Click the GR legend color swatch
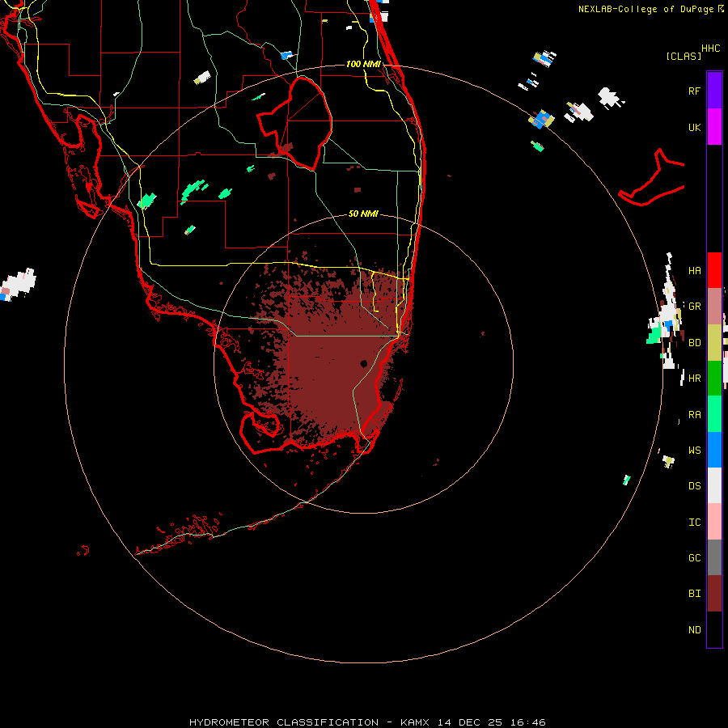This screenshot has height=728, width=728. point(714,306)
